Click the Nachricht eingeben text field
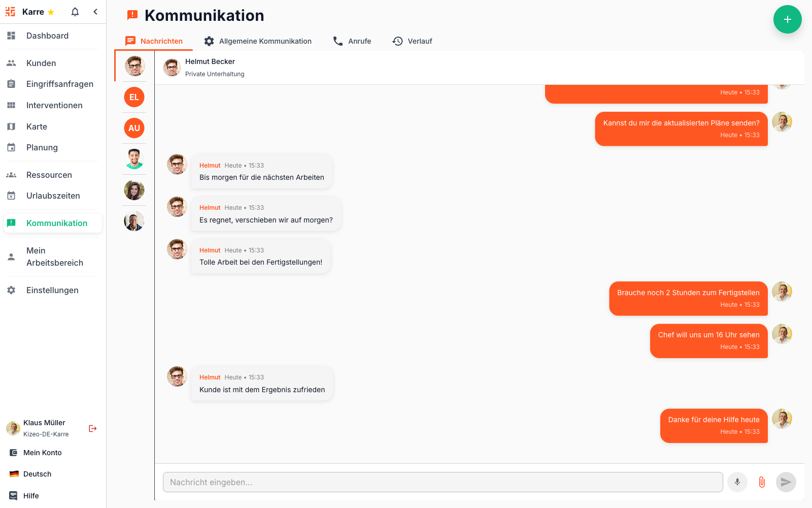Screen dimensions: 812x508 pos(443,482)
